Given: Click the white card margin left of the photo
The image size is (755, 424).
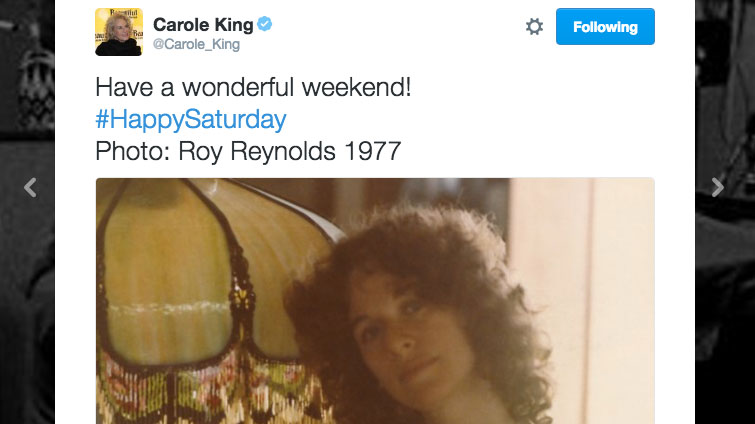Looking at the screenshot, I should 75,300.
